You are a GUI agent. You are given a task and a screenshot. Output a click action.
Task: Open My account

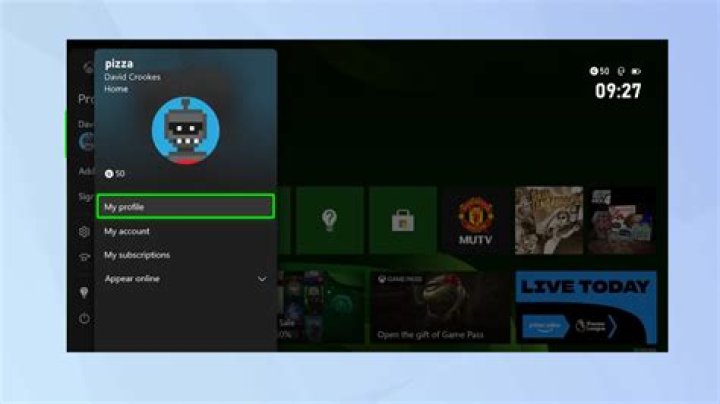tap(127, 231)
